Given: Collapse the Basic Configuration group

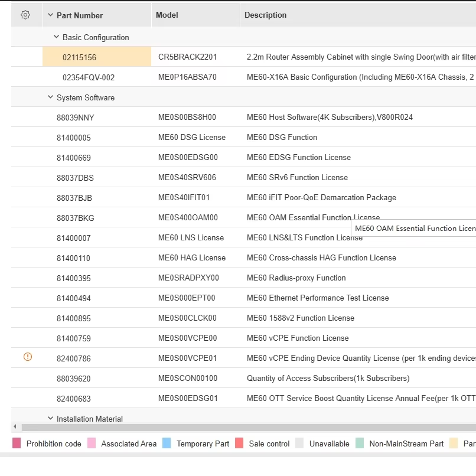Looking at the screenshot, I should pos(57,37).
